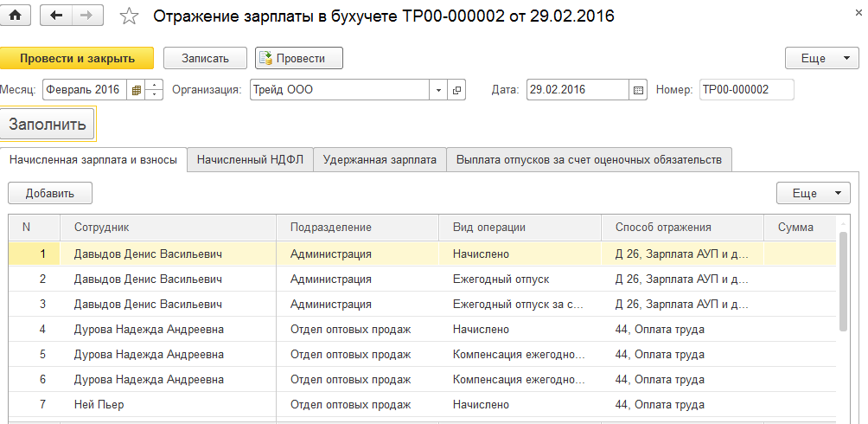Open the calendar icon in the Дата field
The width and height of the screenshot is (868, 424).
click(639, 90)
